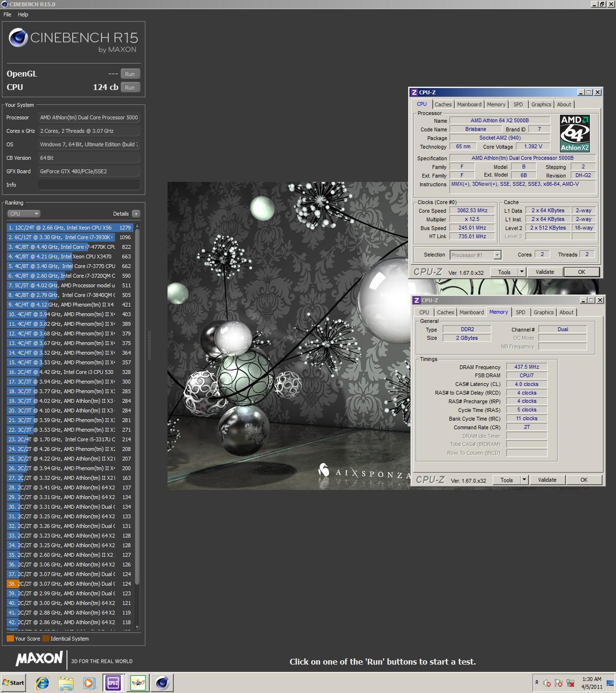Viewport: 616px width, 693px height.
Task: Click Validate in upper CPU-Z window
Action: [x=545, y=272]
